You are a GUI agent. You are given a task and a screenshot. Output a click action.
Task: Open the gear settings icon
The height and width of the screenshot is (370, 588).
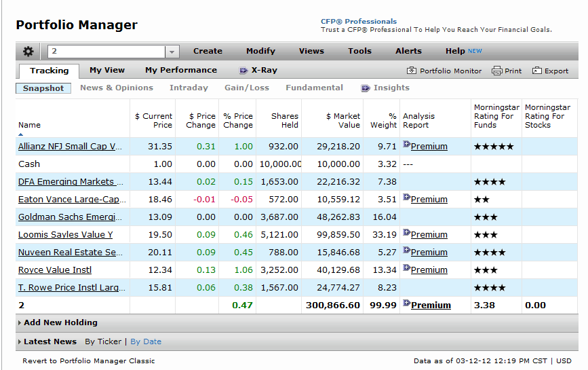coord(28,52)
